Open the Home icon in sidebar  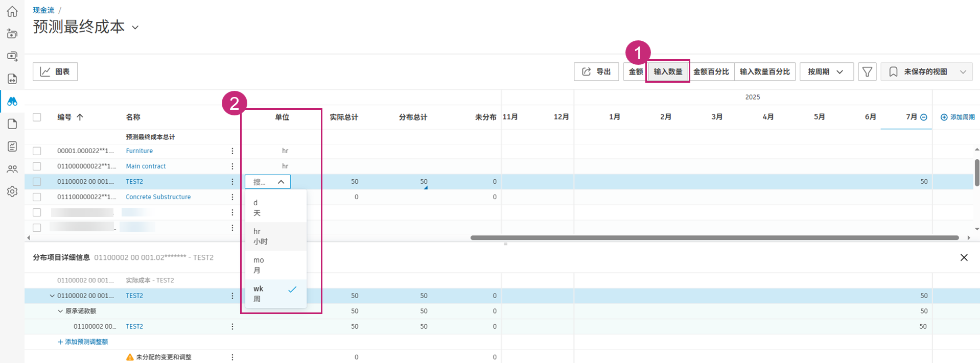tap(12, 11)
